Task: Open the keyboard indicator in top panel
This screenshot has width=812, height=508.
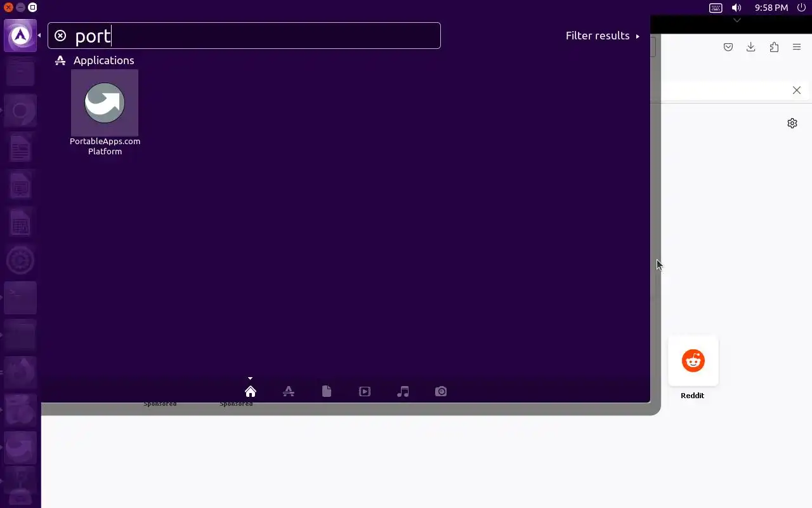Action: tap(716, 8)
